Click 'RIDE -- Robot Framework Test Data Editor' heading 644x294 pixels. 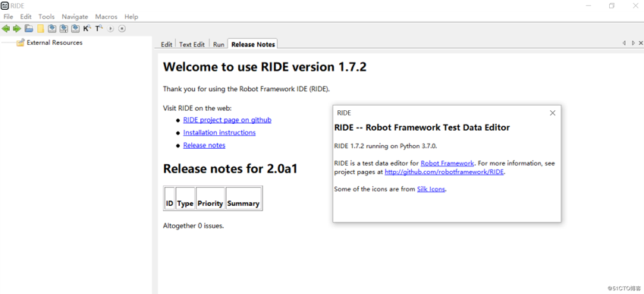click(423, 128)
